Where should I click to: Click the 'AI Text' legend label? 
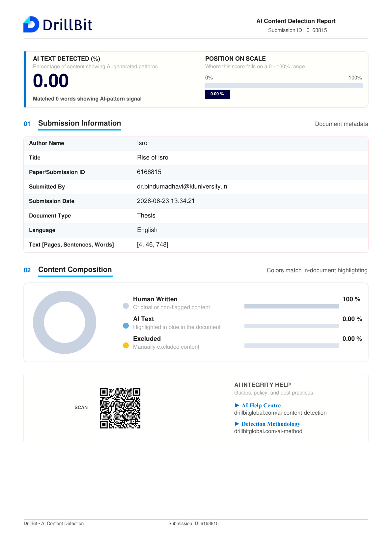(143, 319)
